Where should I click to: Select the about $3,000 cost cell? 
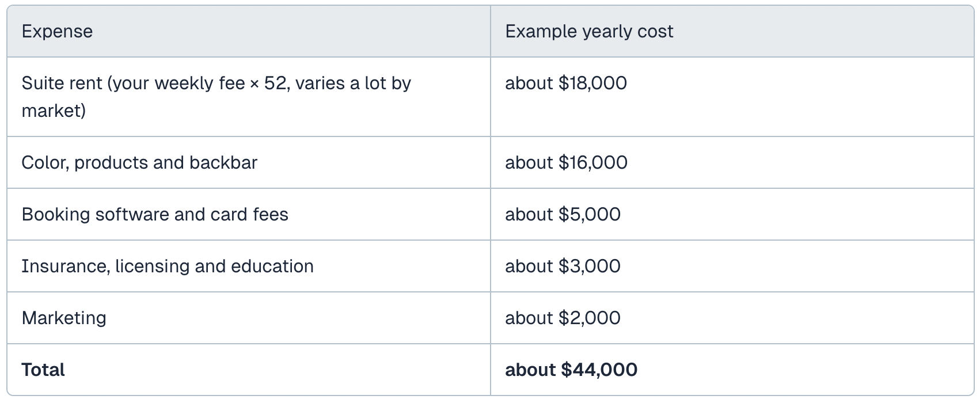pos(732,266)
